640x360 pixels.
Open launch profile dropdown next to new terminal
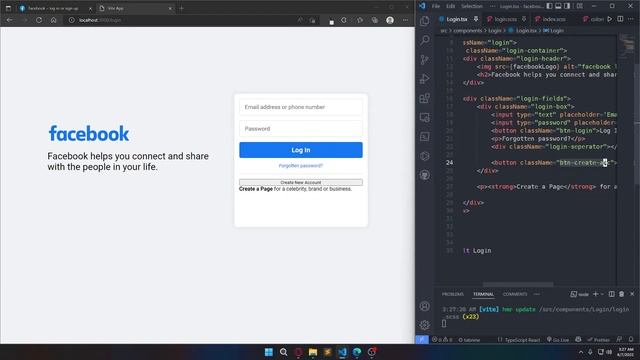[x=602, y=294]
